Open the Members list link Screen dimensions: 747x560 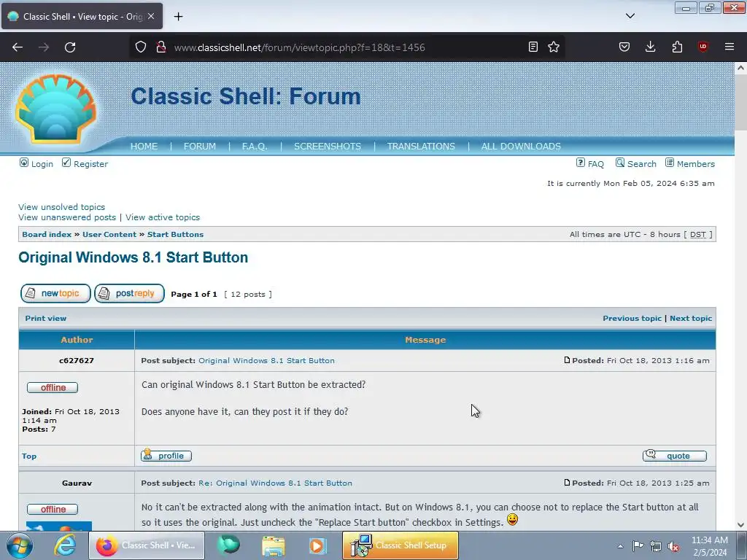[695, 164]
